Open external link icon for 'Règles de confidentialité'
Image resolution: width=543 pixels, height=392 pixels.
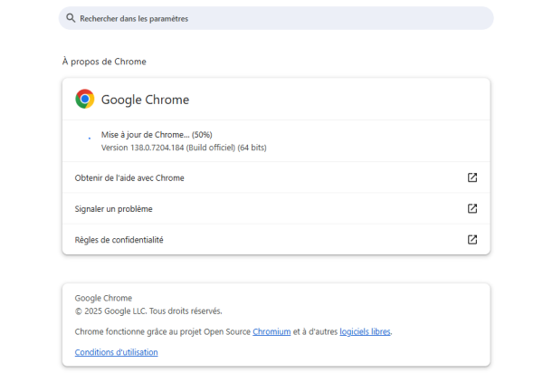tap(472, 240)
